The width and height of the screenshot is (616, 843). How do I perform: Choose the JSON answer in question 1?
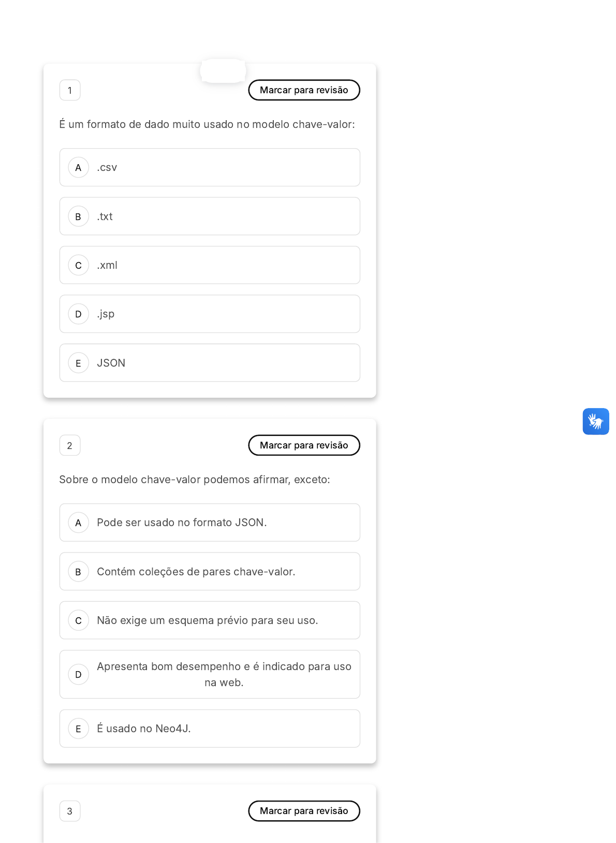[210, 363]
